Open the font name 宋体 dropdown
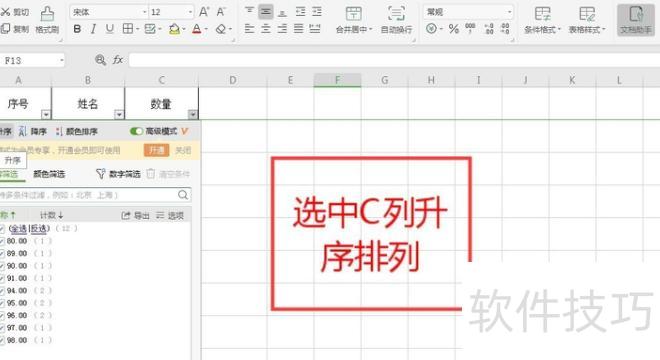 (x=144, y=12)
